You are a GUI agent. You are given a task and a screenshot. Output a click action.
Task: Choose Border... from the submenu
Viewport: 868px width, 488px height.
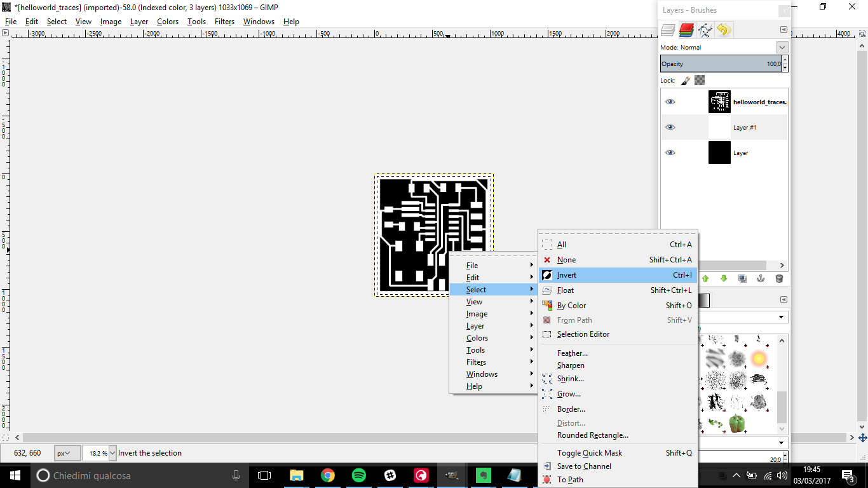tap(618, 409)
